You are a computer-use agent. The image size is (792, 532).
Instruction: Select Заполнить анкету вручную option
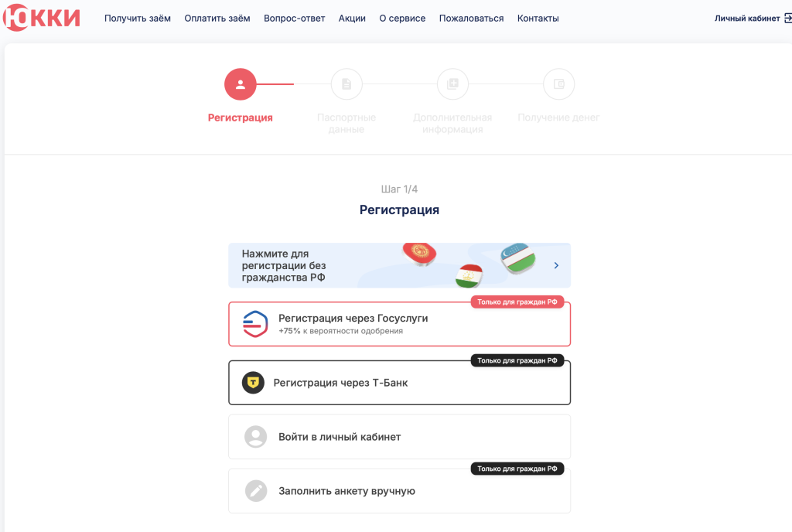click(x=399, y=491)
